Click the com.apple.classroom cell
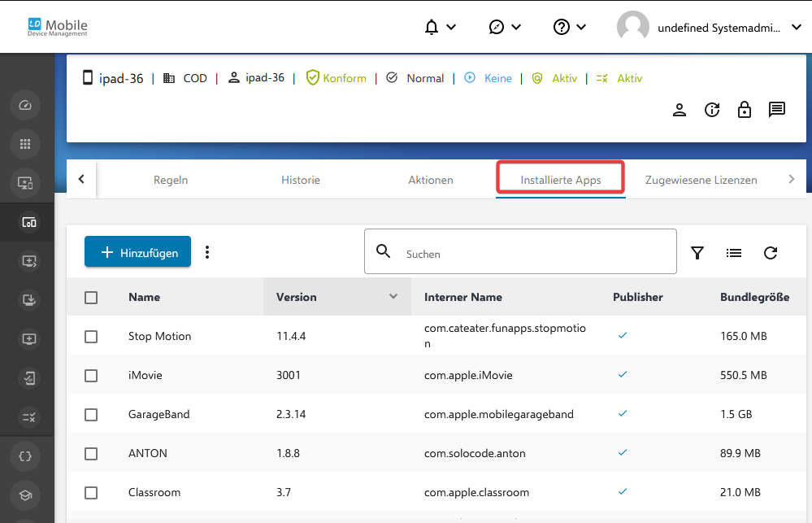The width and height of the screenshot is (812, 523). tap(476, 492)
